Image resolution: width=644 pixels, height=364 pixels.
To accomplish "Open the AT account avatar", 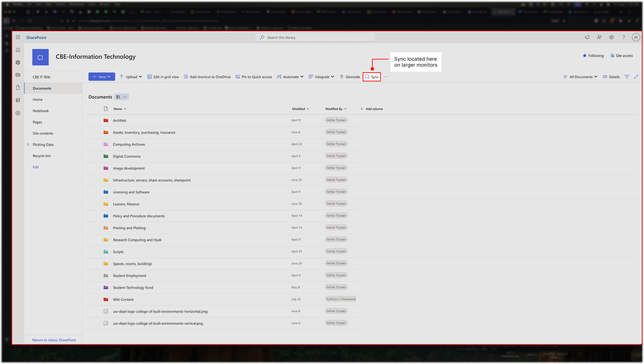I will click(x=636, y=37).
